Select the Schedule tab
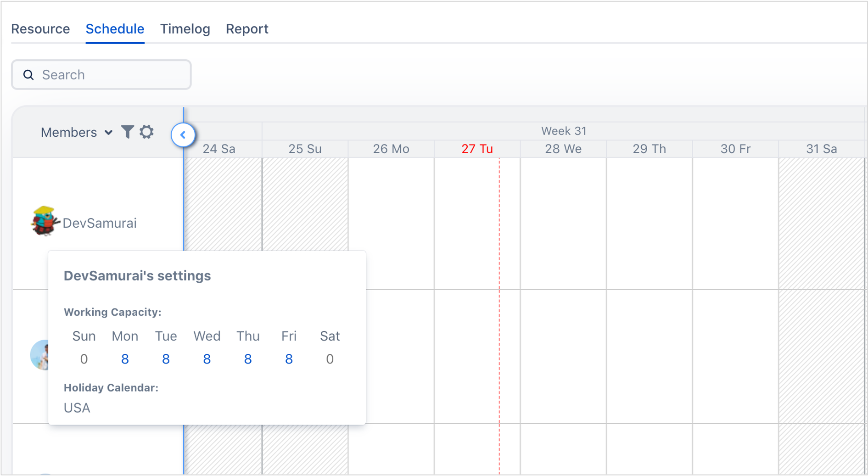The height and width of the screenshot is (476, 868). pyautogui.click(x=115, y=29)
